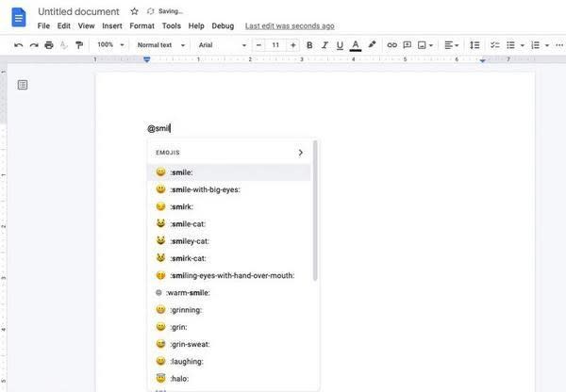
Task: Expand the Emojis section chevron arrow
Action: 301,152
